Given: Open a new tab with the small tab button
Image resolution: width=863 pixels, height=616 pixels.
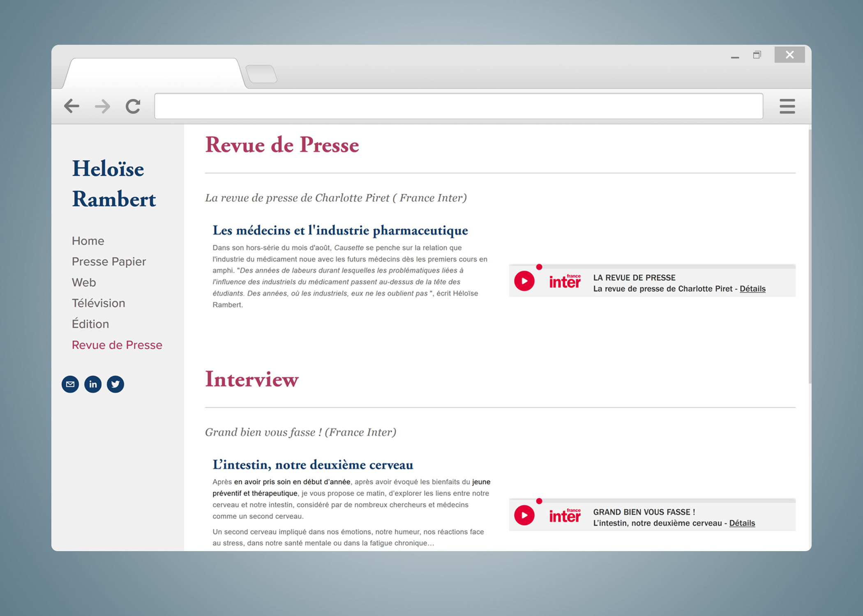Looking at the screenshot, I should pyautogui.click(x=261, y=74).
